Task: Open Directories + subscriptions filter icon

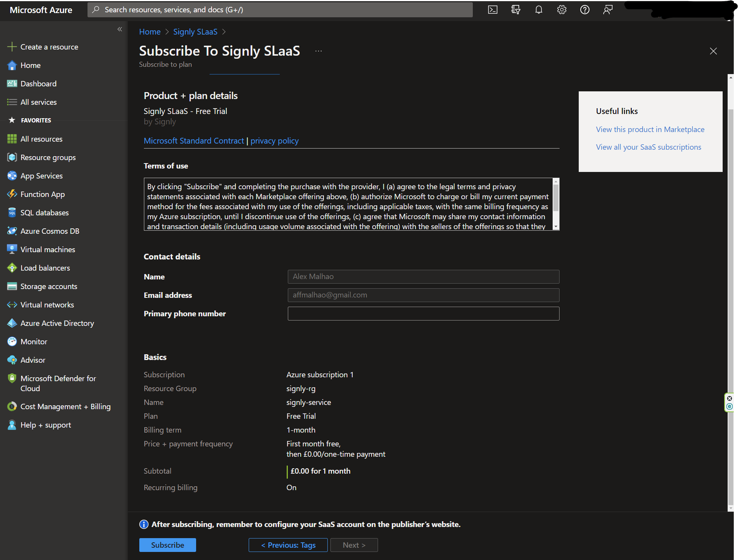Action: click(515, 10)
